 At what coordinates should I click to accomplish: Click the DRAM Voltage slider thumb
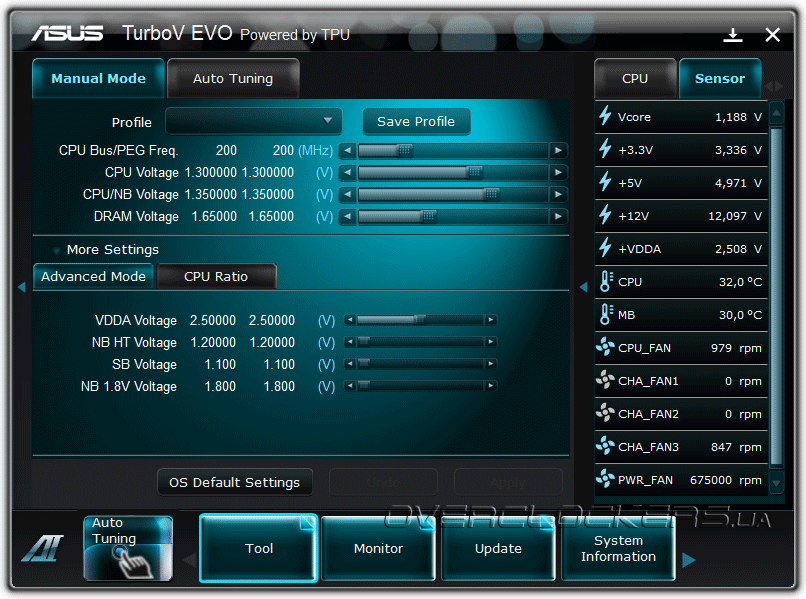click(x=428, y=216)
